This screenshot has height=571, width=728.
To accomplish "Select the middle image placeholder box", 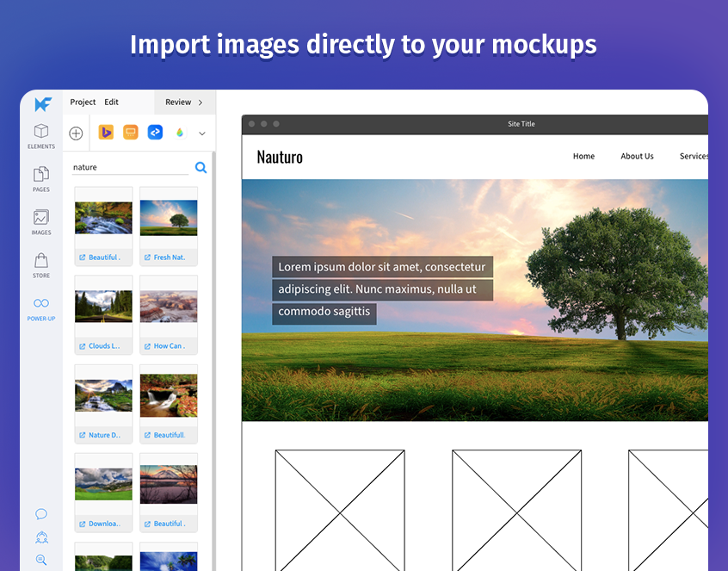I will [516, 510].
